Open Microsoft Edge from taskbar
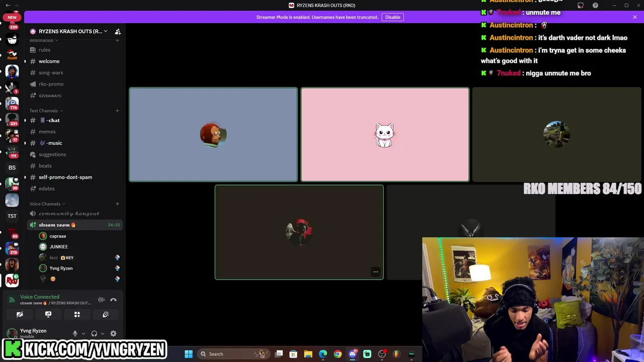This screenshot has height=362, width=644. coord(323,354)
